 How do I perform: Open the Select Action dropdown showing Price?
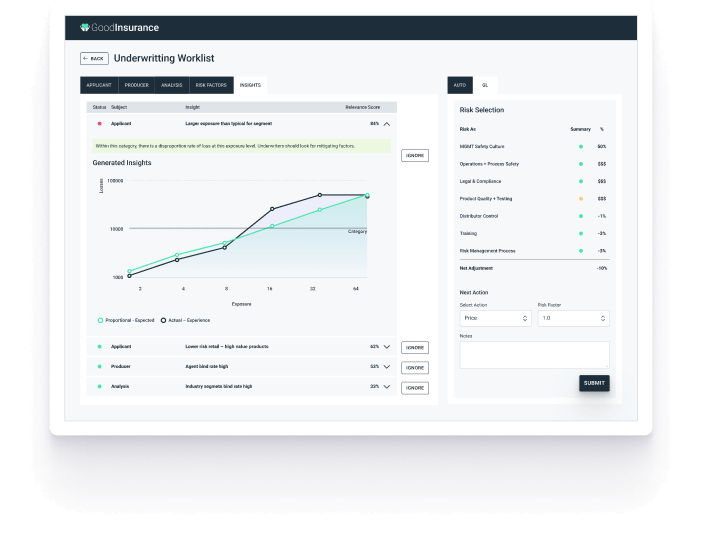coord(495,318)
